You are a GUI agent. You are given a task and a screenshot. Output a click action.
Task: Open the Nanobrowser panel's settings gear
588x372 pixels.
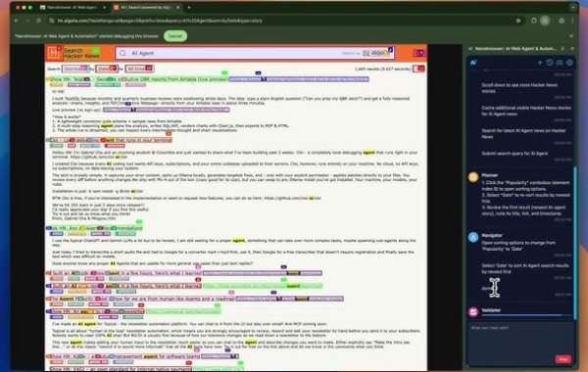[569, 63]
